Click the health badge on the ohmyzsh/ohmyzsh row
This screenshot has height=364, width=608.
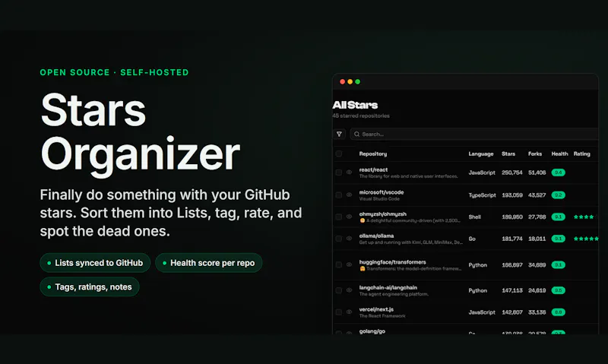[x=559, y=217]
